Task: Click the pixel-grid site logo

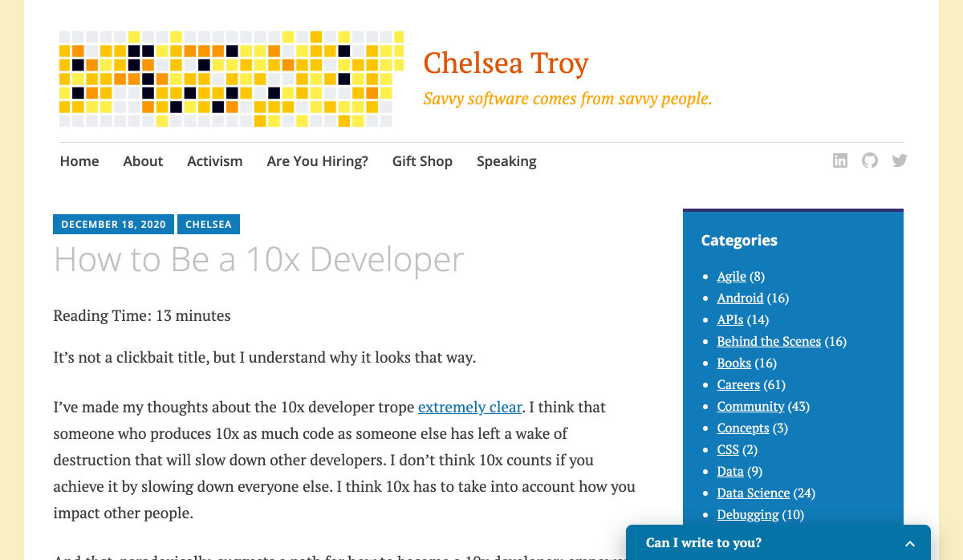Action: coord(231,79)
